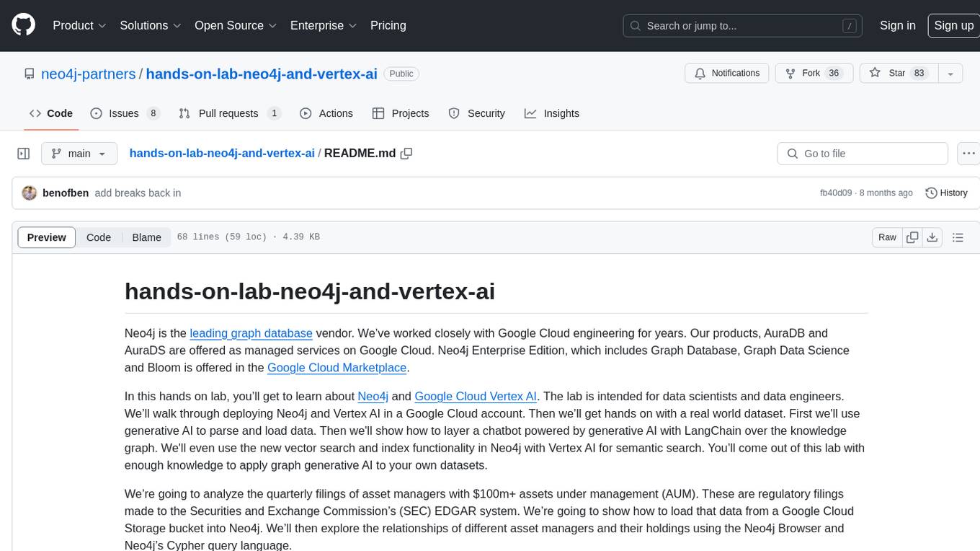Viewport: 980px width, 551px height.
Task: Select the Code view
Action: (99, 237)
